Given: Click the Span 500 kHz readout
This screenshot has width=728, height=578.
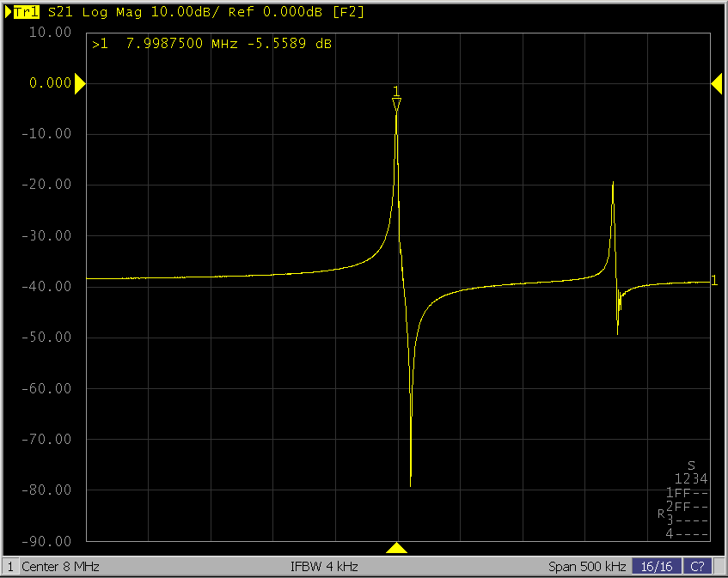Looking at the screenshot, I should 586,567.
